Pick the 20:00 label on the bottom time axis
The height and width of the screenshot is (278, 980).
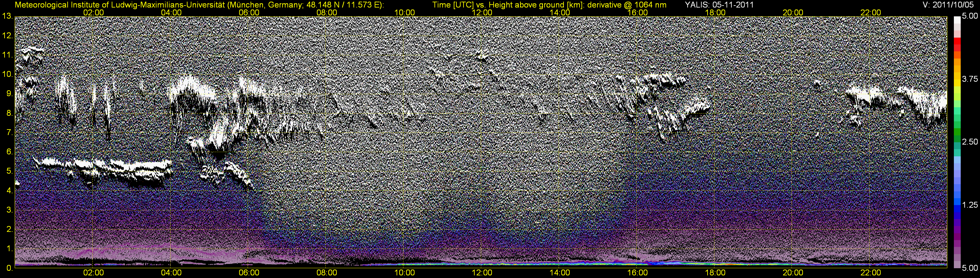[x=793, y=273]
